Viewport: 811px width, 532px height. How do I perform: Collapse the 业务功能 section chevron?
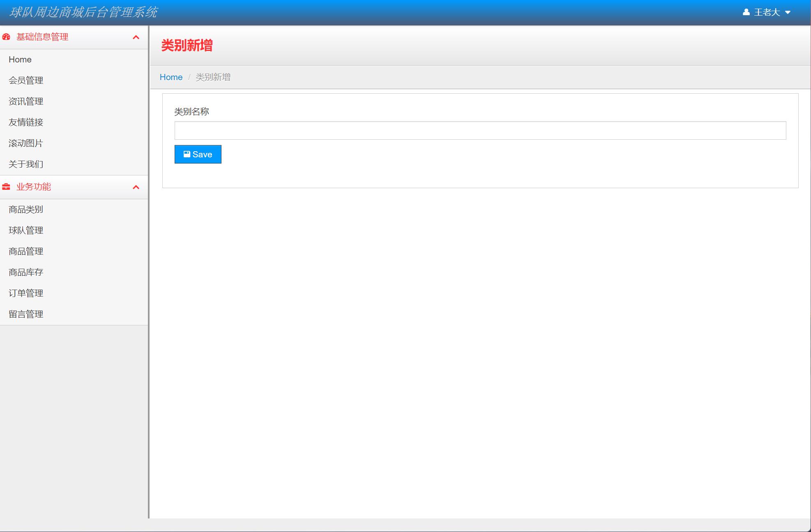click(x=136, y=187)
